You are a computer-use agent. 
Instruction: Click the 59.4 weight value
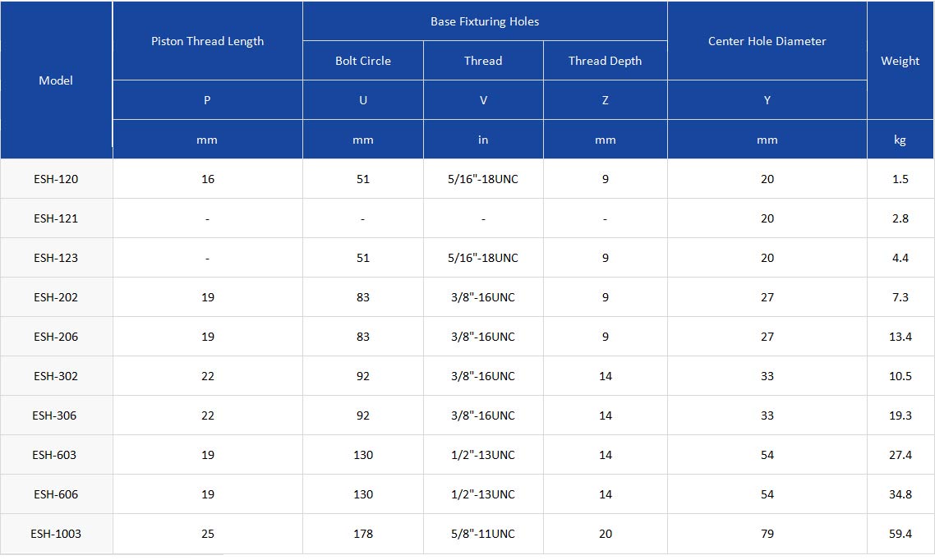click(900, 534)
